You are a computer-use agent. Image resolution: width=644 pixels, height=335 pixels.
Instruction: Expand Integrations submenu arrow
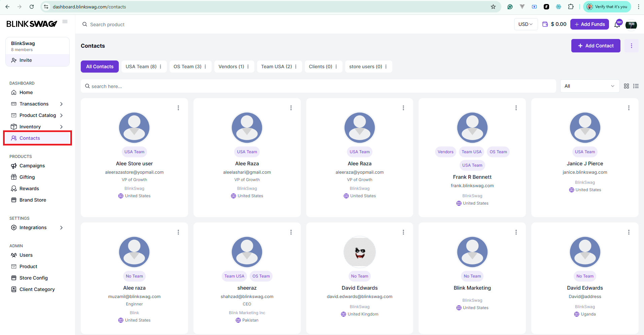[61, 227]
